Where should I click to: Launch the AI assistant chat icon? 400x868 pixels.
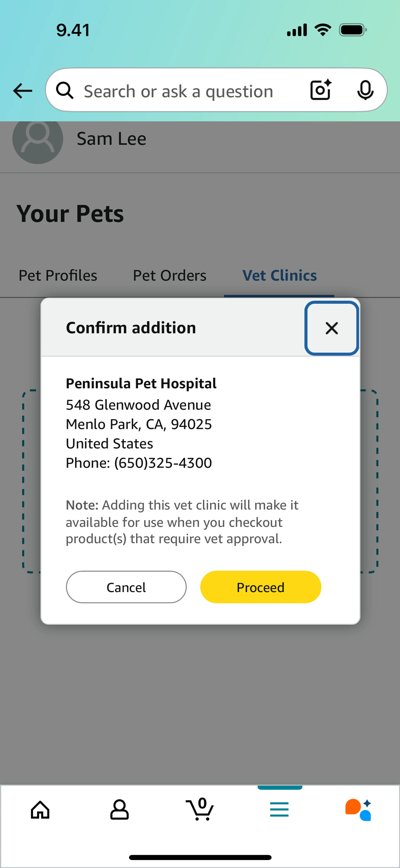pos(358,810)
